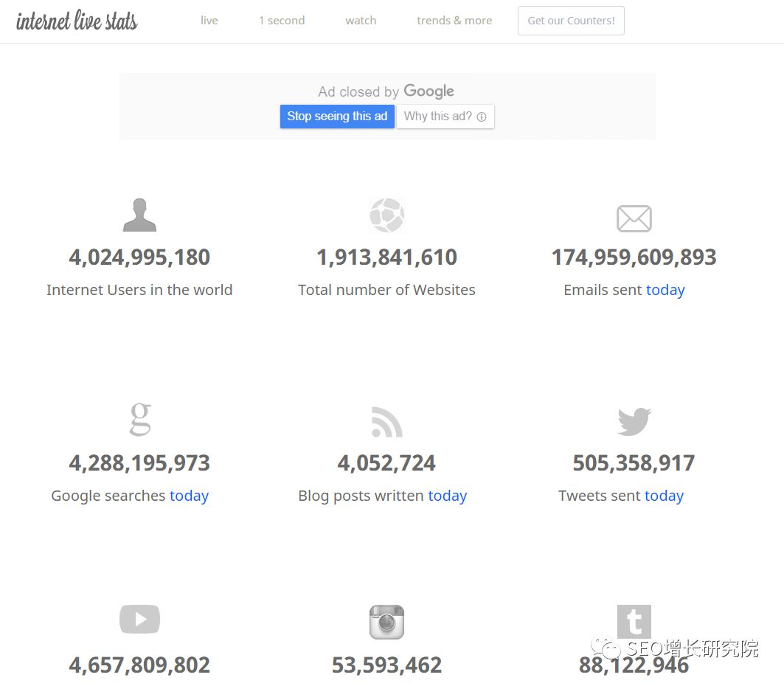Click today link after Blog posts written
The image size is (784, 683).
point(448,496)
